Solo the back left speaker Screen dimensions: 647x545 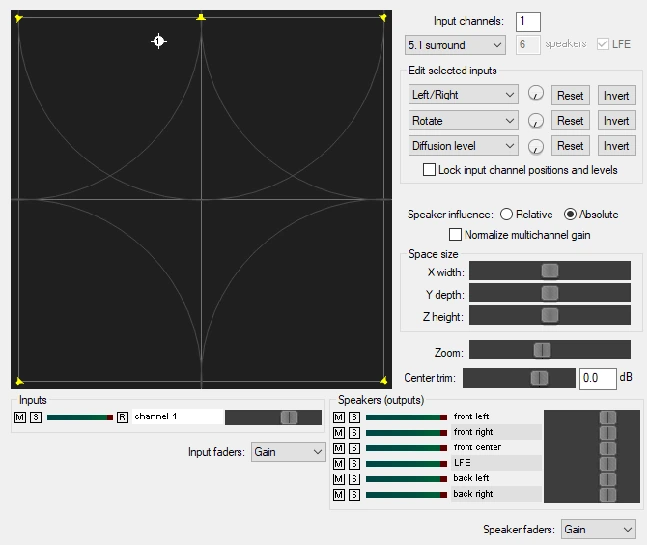(354, 479)
